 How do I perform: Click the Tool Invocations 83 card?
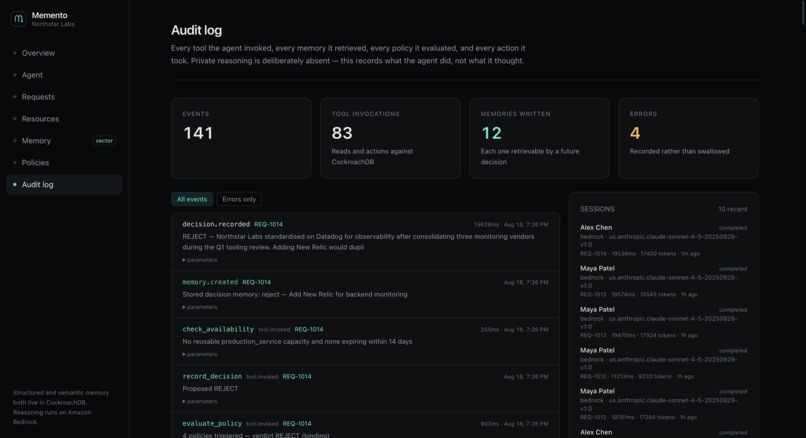(390, 138)
